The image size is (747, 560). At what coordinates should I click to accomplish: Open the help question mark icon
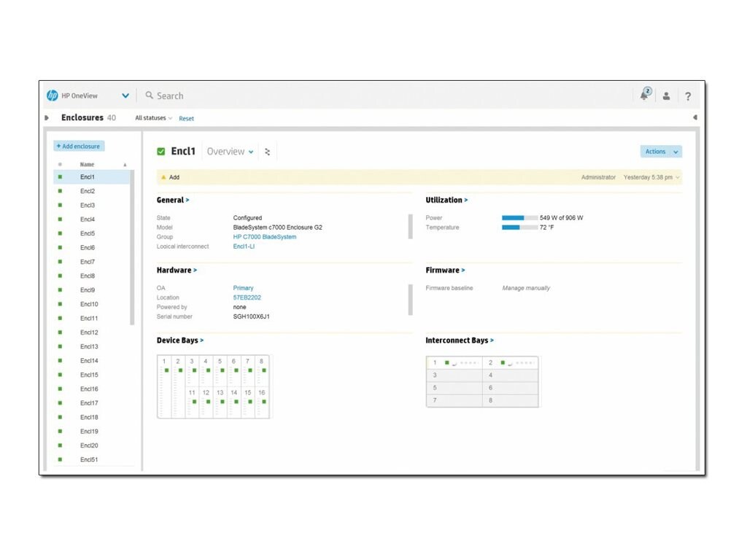click(688, 96)
